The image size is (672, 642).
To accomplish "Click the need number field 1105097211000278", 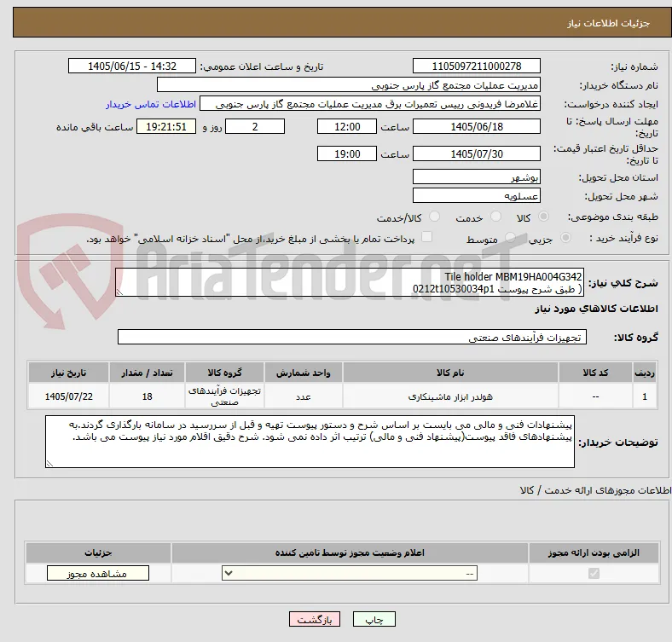I will click(x=476, y=66).
